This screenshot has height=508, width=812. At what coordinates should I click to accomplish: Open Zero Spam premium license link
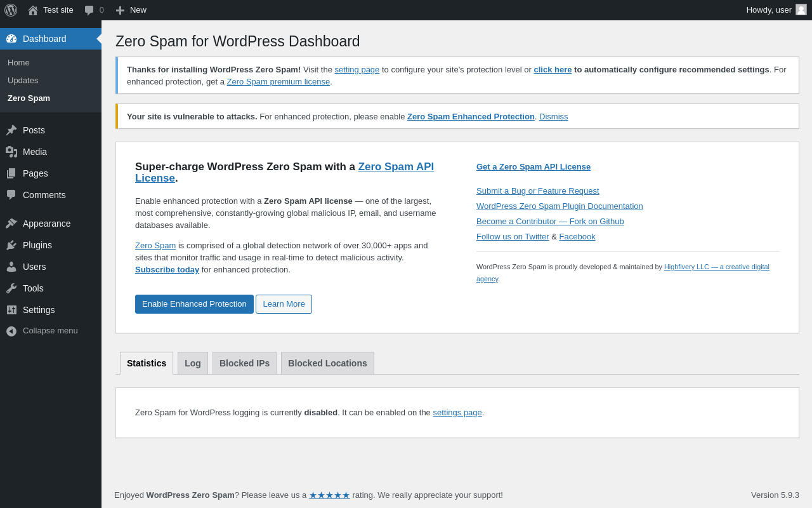pos(278,81)
